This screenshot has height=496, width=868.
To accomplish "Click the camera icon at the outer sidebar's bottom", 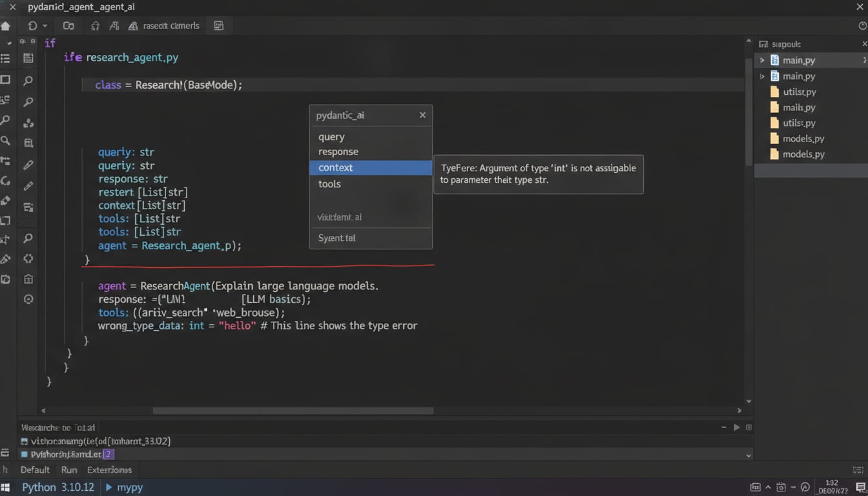I will point(5,279).
